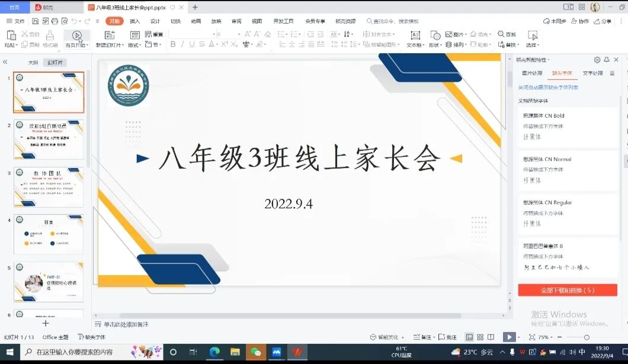628x364 pixels.
Task: Click the play slideshow icon in status bar
Action: (x=509, y=336)
